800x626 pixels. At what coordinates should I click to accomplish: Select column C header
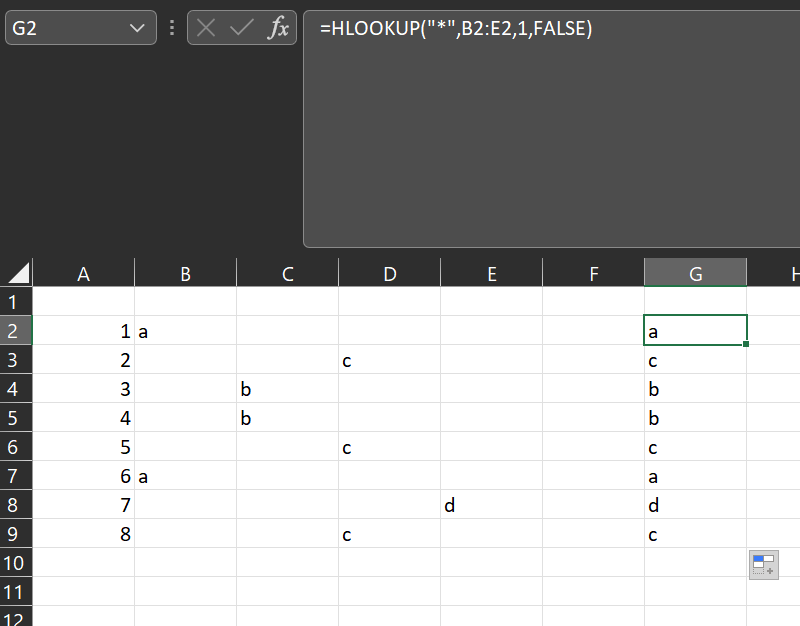click(x=288, y=274)
